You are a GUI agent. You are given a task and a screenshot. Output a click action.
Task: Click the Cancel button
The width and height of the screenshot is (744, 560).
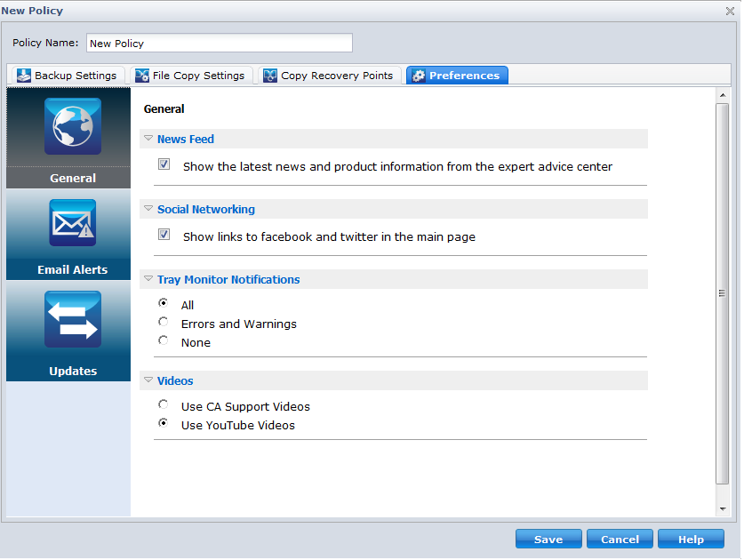click(620, 540)
